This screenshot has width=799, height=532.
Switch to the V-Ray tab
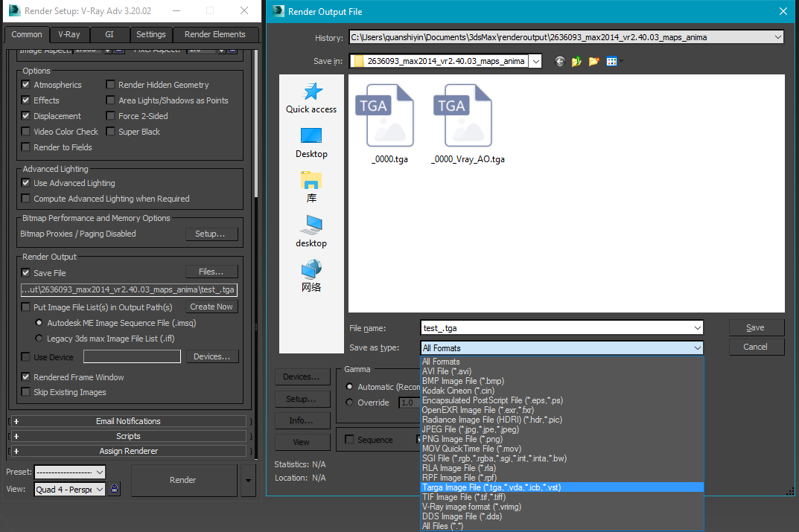(x=69, y=34)
